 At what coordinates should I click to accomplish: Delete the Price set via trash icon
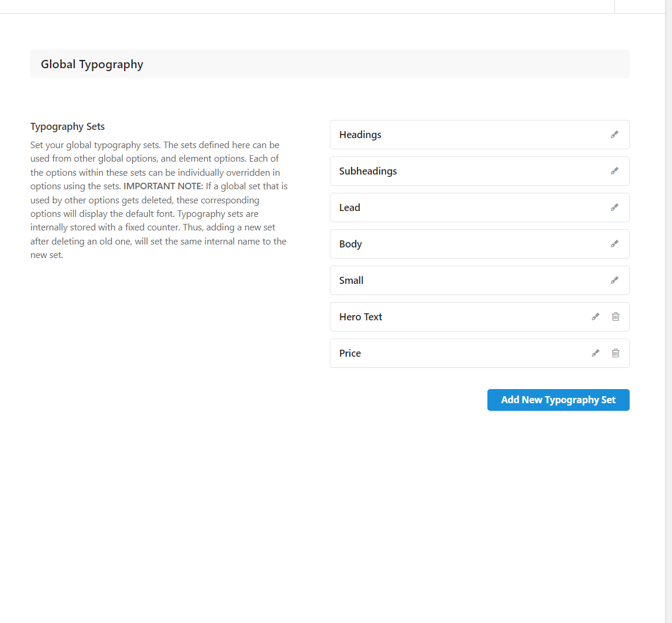(616, 353)
